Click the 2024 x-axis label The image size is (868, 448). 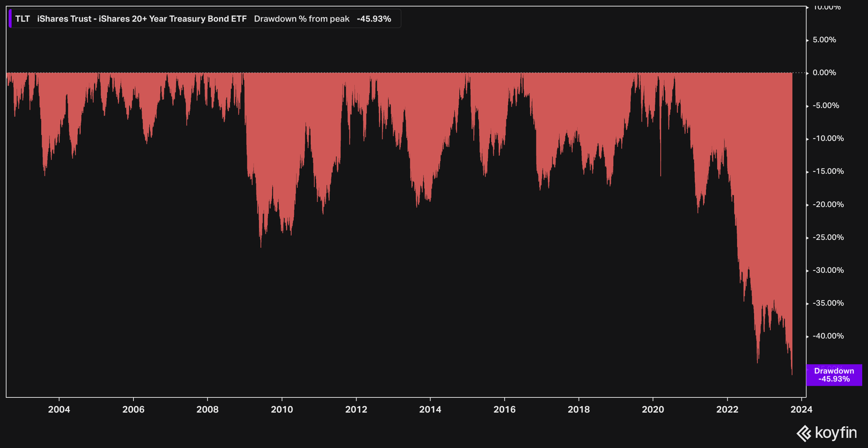tap(801, 409)
